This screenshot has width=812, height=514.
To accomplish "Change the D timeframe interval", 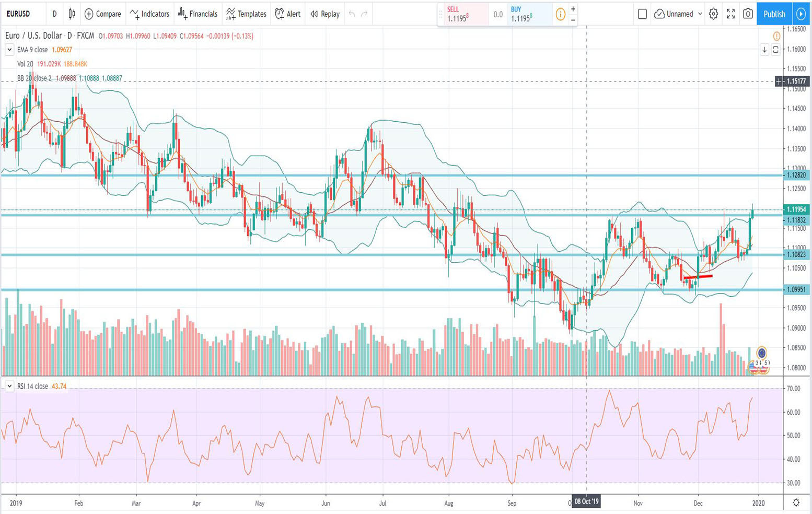I will point(54,14).
